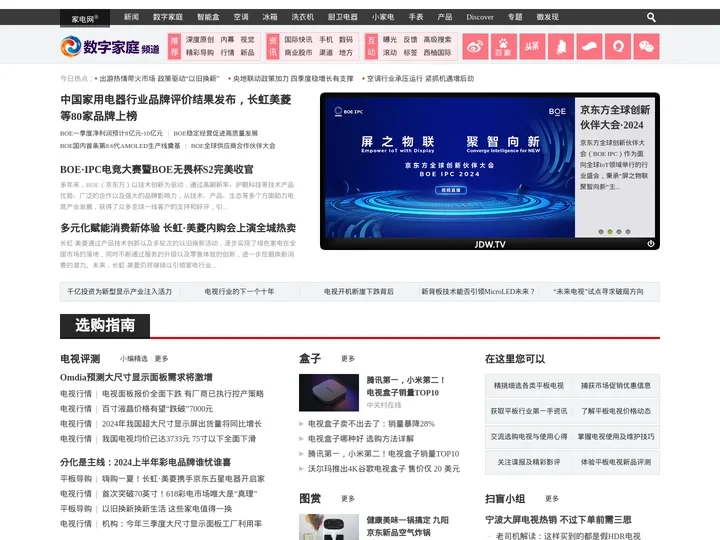Click "未来电视"试点寻求破局方向 link
Screen dimensions: 720x540
pyautogui.click(x=598, y=292)
